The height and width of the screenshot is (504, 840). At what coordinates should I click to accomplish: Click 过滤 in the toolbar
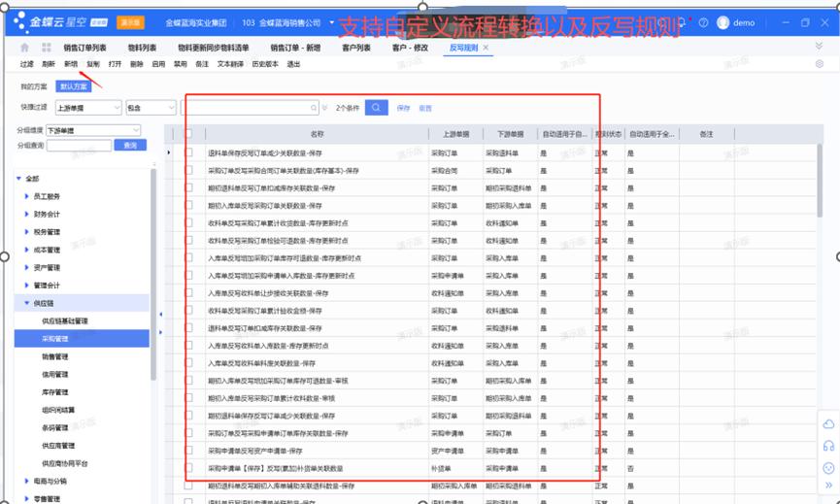27,64
